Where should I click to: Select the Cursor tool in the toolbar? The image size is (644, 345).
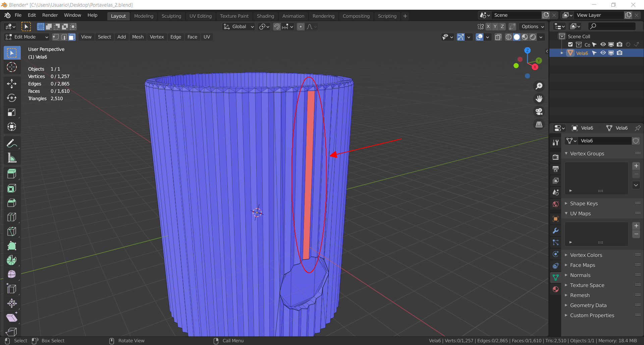coord(12,67)
